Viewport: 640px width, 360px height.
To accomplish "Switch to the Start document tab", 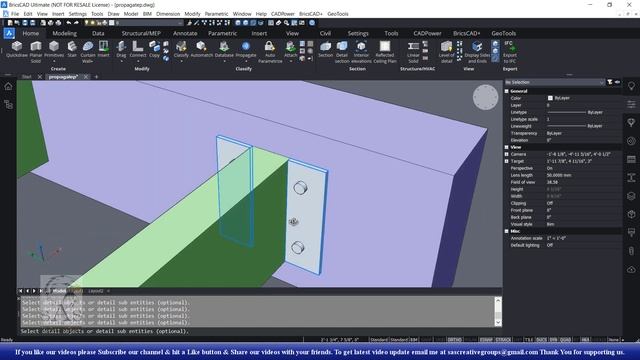I will click(27, 77).
